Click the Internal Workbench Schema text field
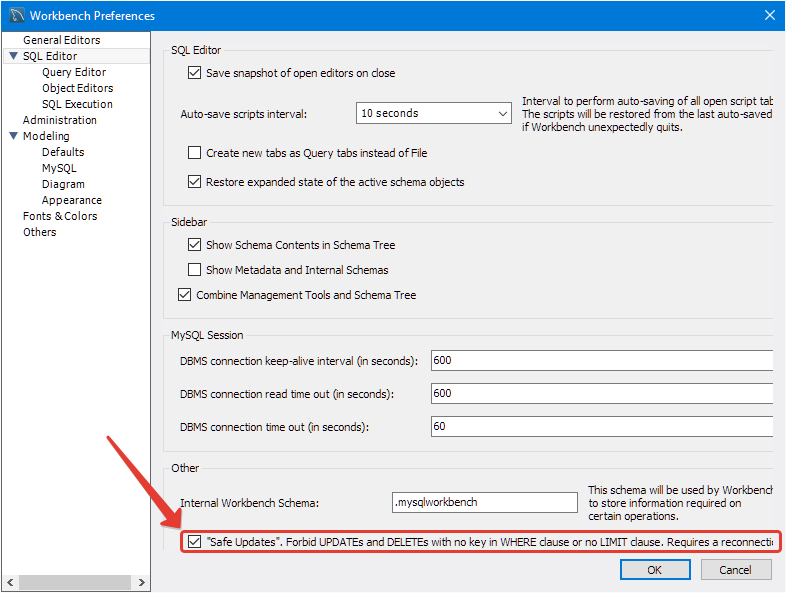 point(485,502)
